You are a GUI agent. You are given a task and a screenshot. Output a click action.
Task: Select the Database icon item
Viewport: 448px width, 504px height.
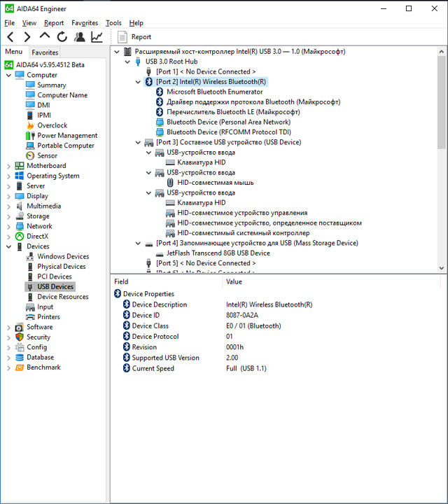coord(20,357)
